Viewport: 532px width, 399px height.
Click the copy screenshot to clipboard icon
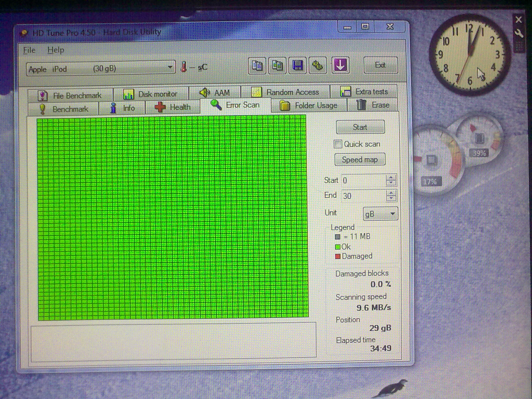click(277, 66)
